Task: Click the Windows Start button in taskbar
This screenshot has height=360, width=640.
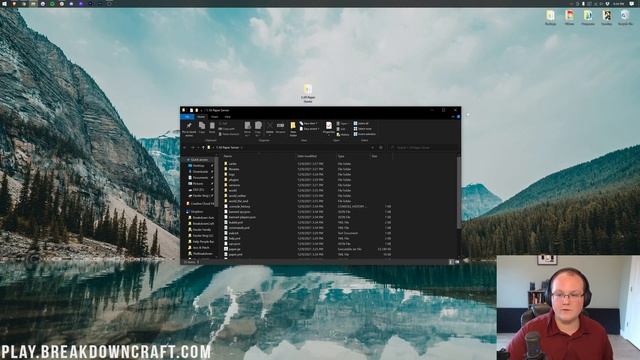Action: [x=4, y=4]
